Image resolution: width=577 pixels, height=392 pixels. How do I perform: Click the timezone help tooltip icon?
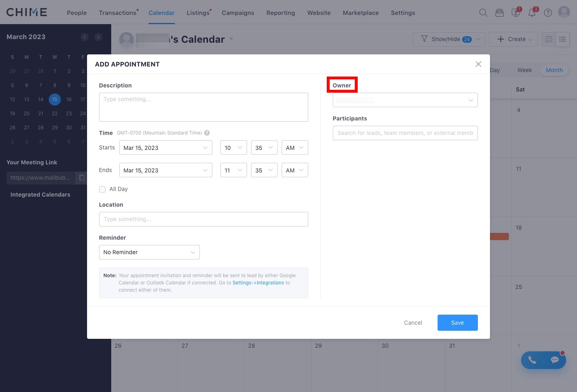coord(207,133)
